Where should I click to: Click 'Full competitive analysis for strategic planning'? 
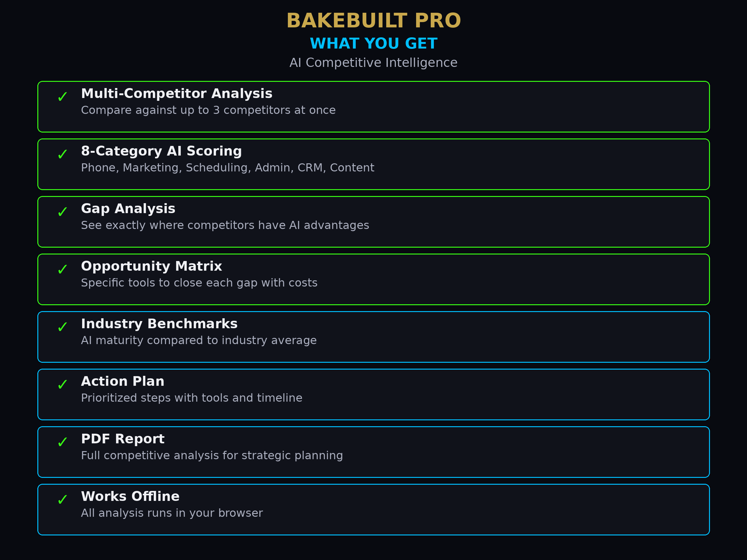tap(212, 456)
